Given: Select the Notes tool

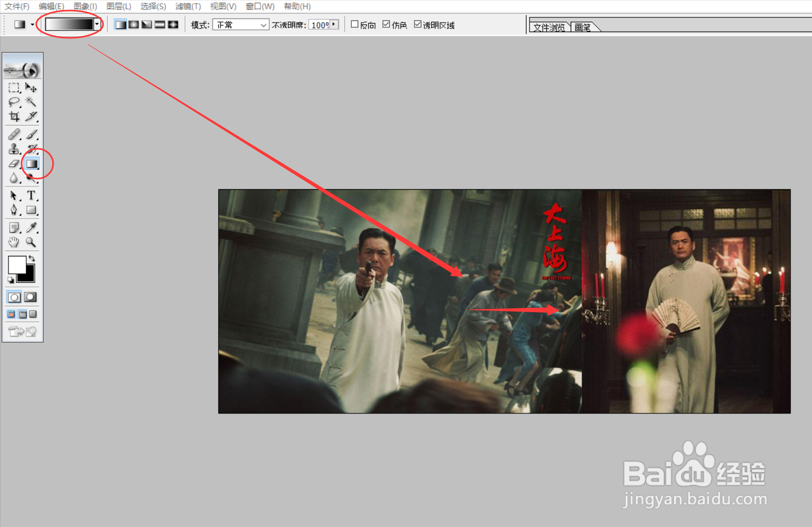Looking at the screenshot, I should [x=14, y=228].
